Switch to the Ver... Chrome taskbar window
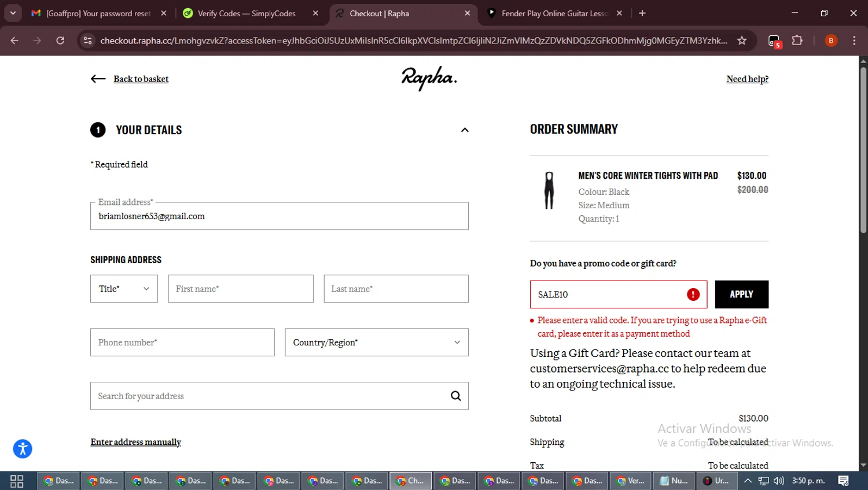The height and width of the screenshot is (490, 868). [x=630, y=481]
